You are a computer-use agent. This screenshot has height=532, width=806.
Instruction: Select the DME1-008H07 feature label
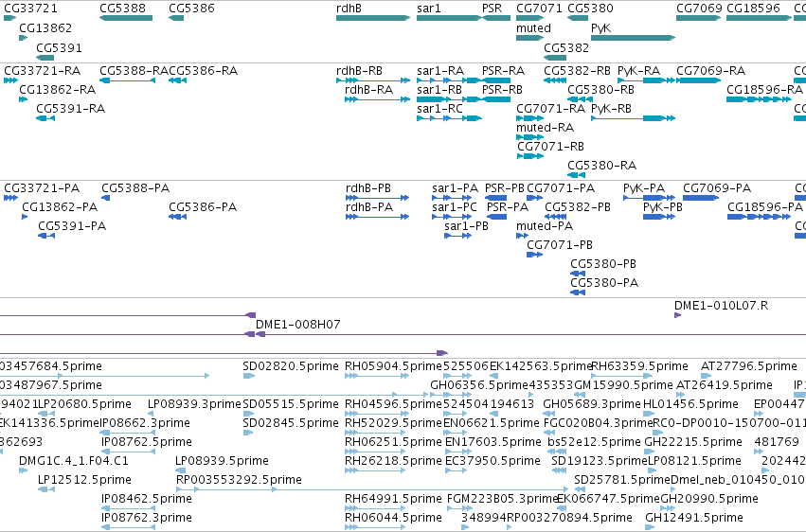[x=298, y=325]
